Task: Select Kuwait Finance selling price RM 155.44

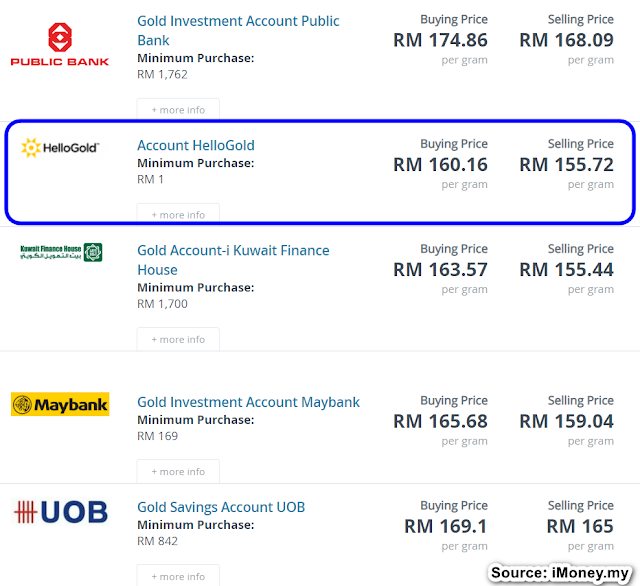Action: [x=567, y=269]
